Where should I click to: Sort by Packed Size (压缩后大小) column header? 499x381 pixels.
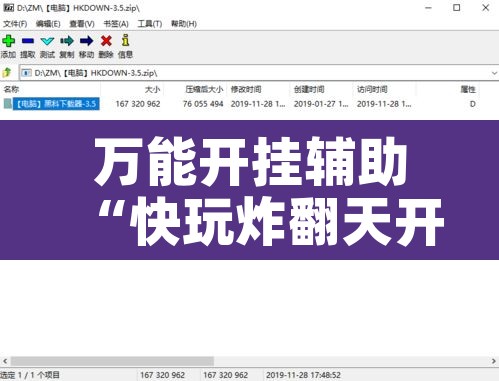click(195, 89)
